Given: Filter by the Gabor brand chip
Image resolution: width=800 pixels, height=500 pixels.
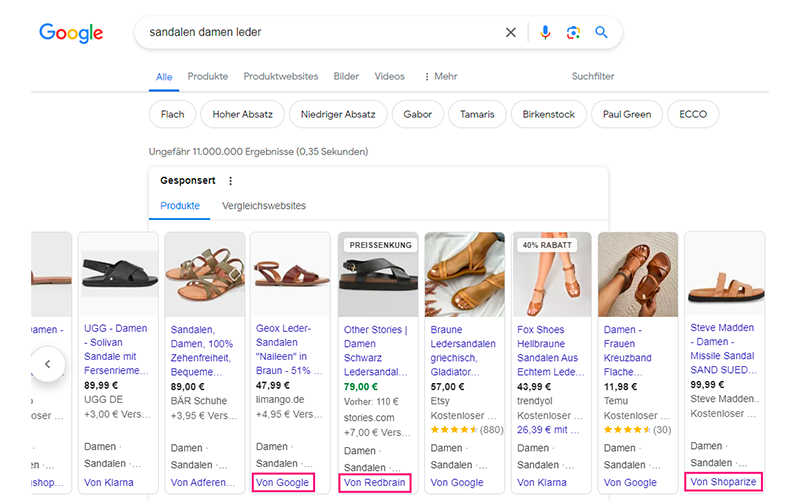Looking at the screenshot, I should (417, 114).
